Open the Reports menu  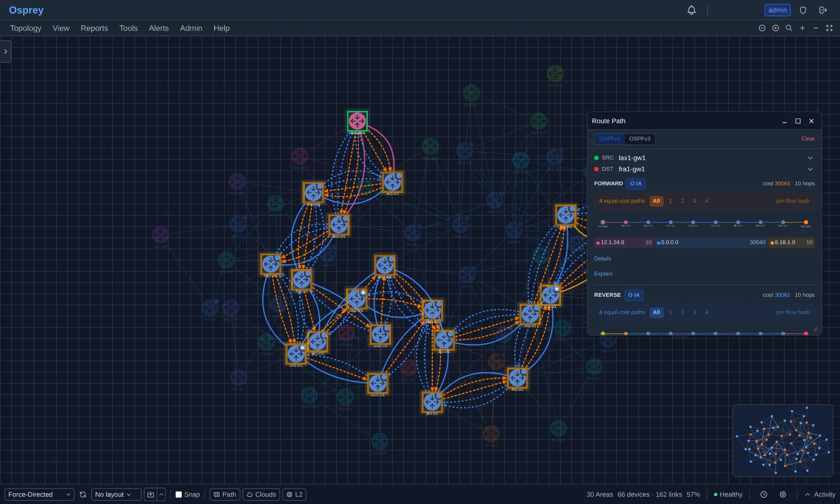(x=94, y=28)
